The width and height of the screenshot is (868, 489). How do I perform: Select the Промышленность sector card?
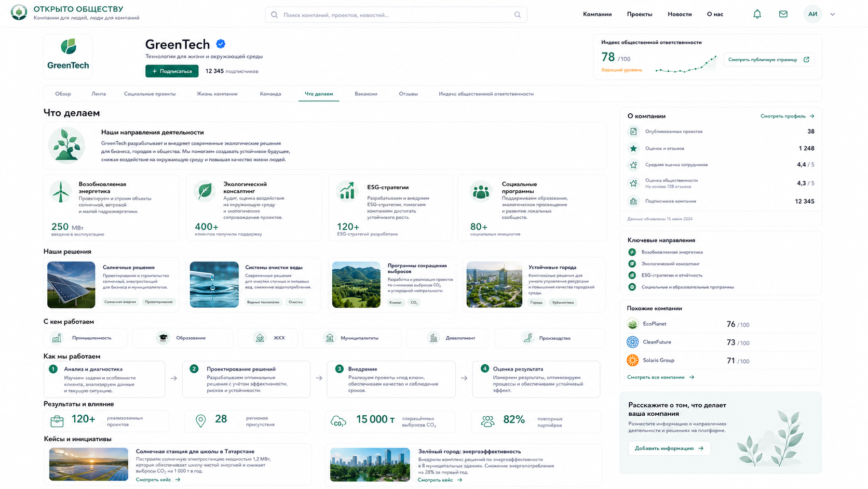(86, 338)
